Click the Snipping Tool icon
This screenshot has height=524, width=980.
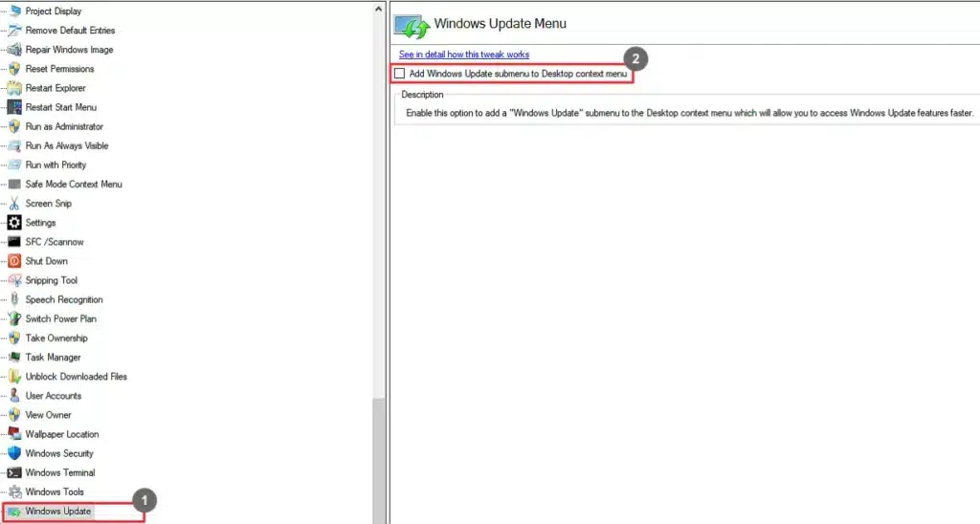pos(14,280)
